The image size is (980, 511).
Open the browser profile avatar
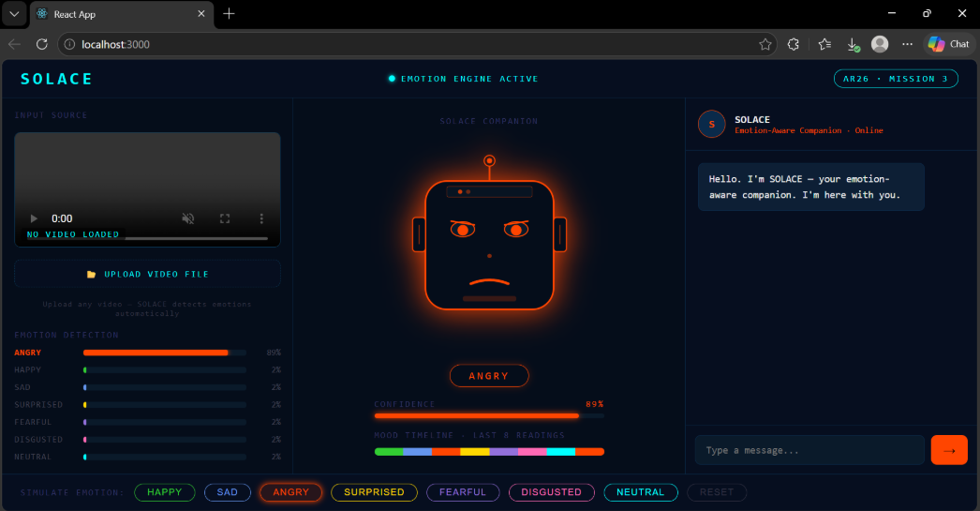point(880,44)
